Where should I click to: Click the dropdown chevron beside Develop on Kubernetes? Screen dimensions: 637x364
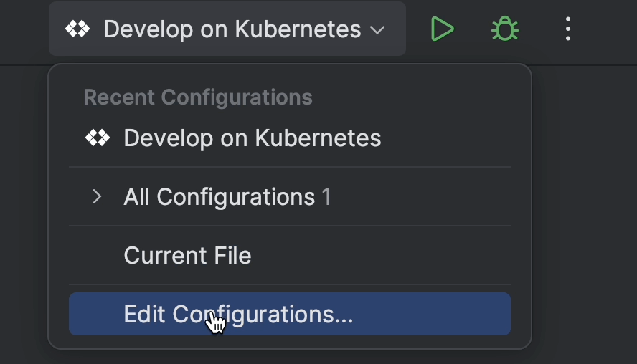pos(377,30)
